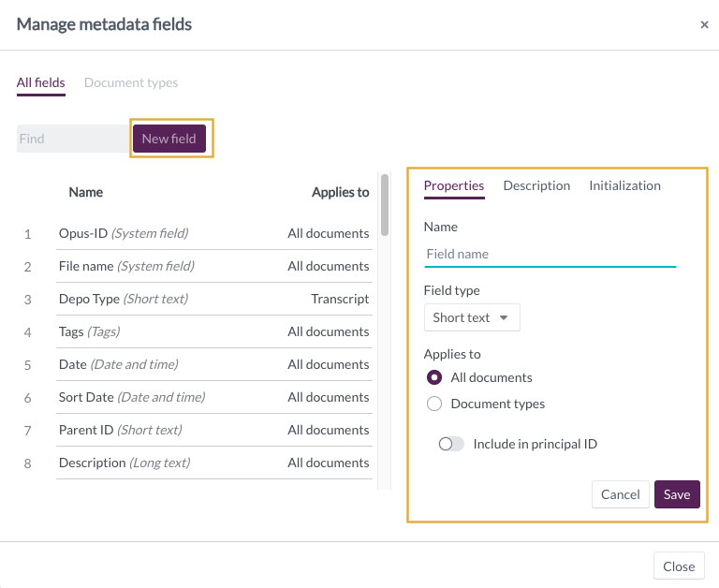Open the Field type dropdown
719x588 pixels.
tap(472, 317)
